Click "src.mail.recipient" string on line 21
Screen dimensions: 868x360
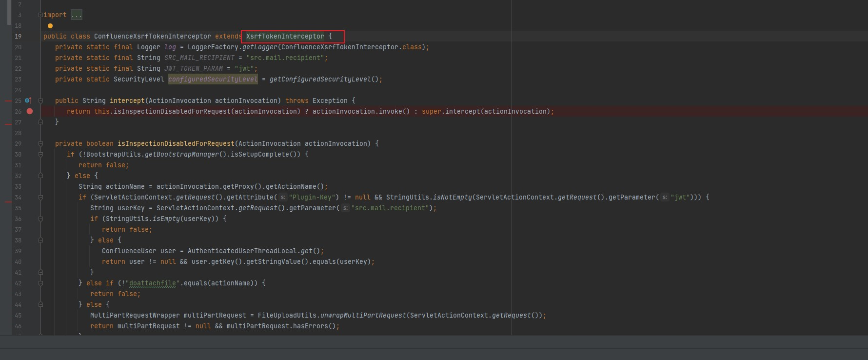click(x=285, y=58)
